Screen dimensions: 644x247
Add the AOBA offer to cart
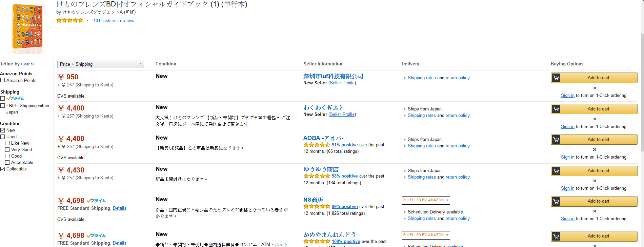594,140
